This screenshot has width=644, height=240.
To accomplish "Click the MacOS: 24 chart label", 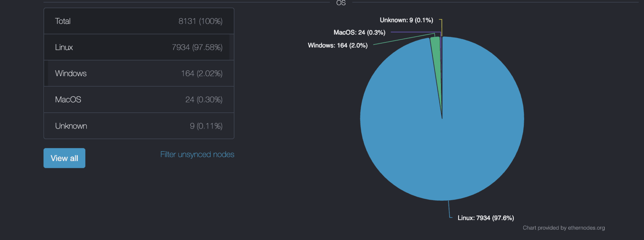I will (x=359, y=32).
